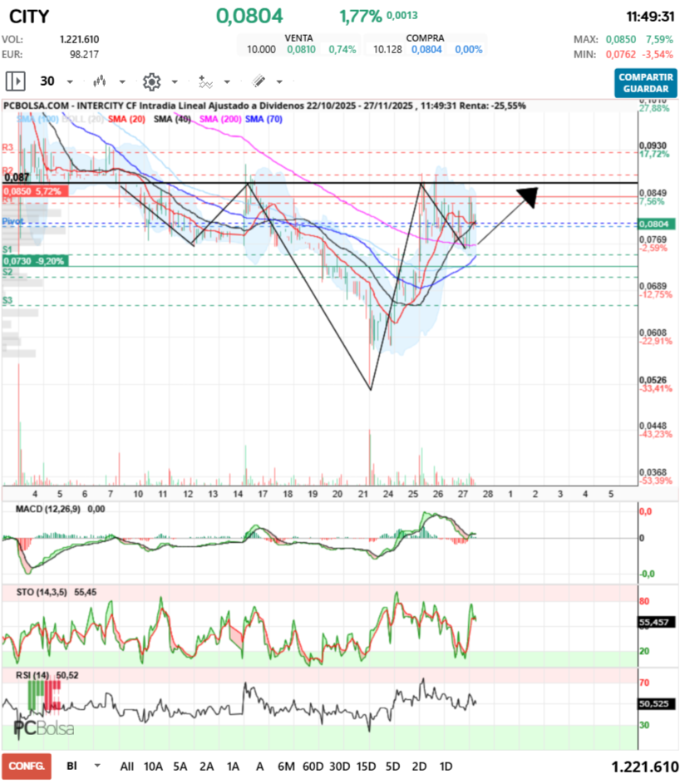
Task: Select the 30D time range
Action: [339, 767]
